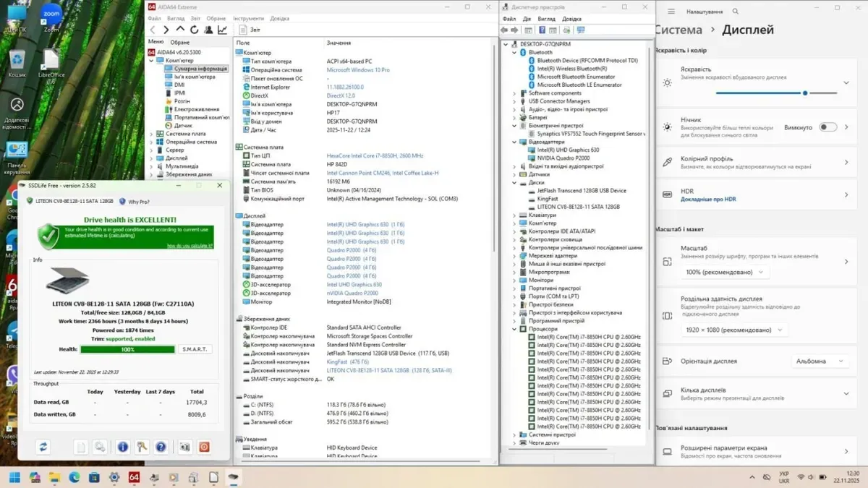This screenshot has height=488, width=868.
Task: Click the AIDA64 refresh toolbar icon
Action: pos(194,30)
